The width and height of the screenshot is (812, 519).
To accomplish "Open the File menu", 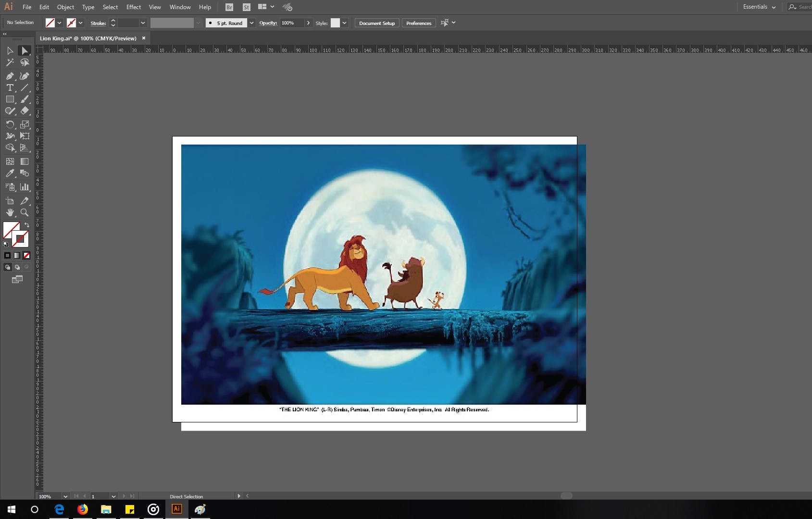I will (x=27, y=7).
